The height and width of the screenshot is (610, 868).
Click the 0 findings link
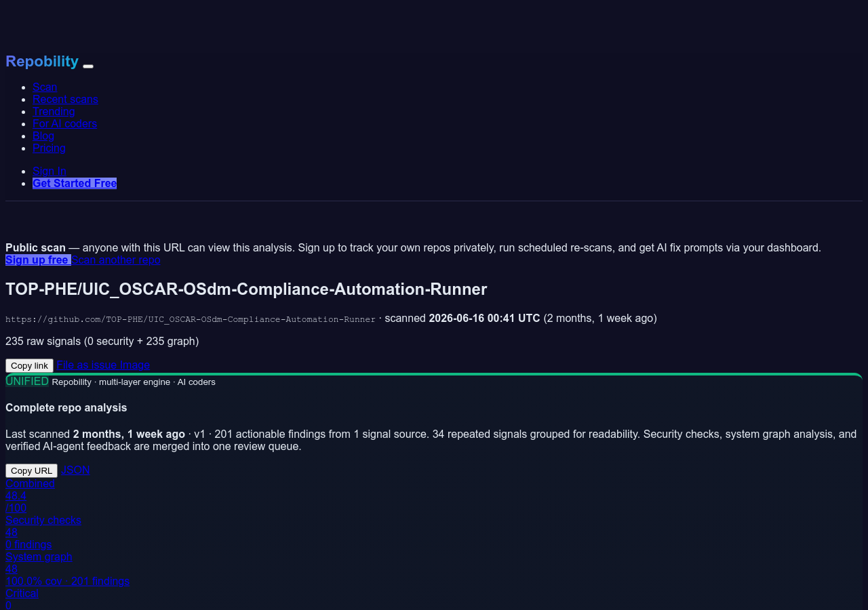(28, 544)
